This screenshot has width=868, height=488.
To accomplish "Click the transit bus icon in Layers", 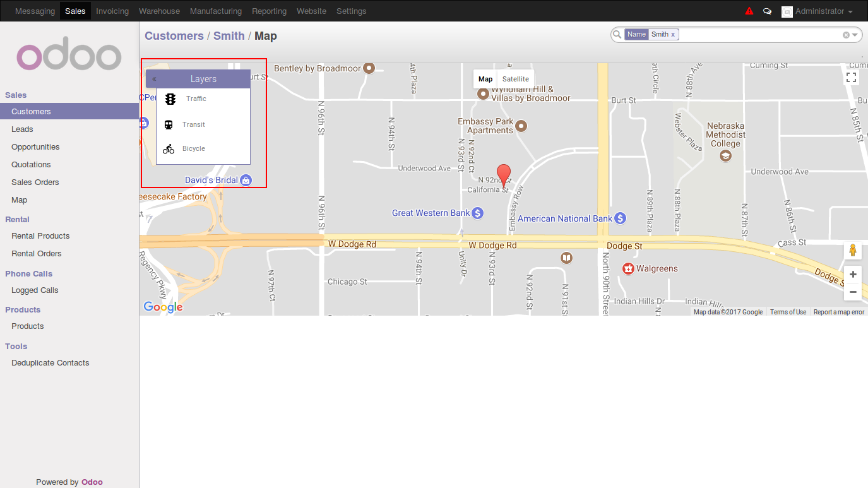I will click(169, 125).
